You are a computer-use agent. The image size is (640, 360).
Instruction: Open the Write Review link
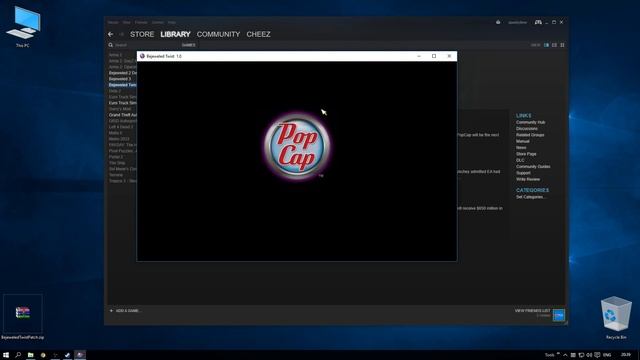[x=528, y=179]
